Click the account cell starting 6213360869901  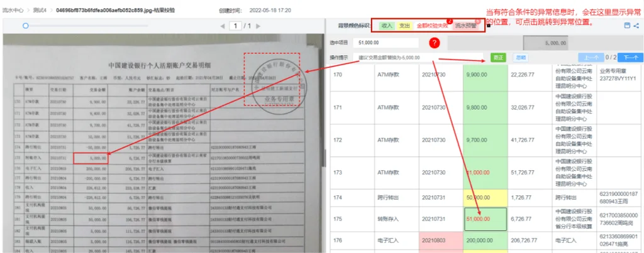tap(618, 240)
